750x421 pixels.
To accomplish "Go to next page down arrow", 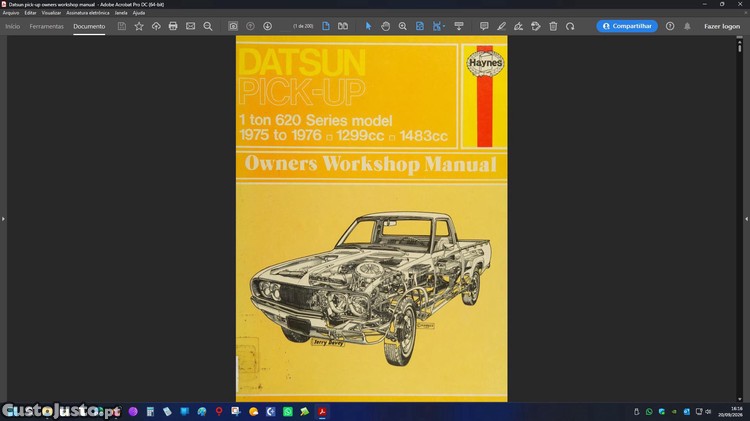I will tap(267, 26).
